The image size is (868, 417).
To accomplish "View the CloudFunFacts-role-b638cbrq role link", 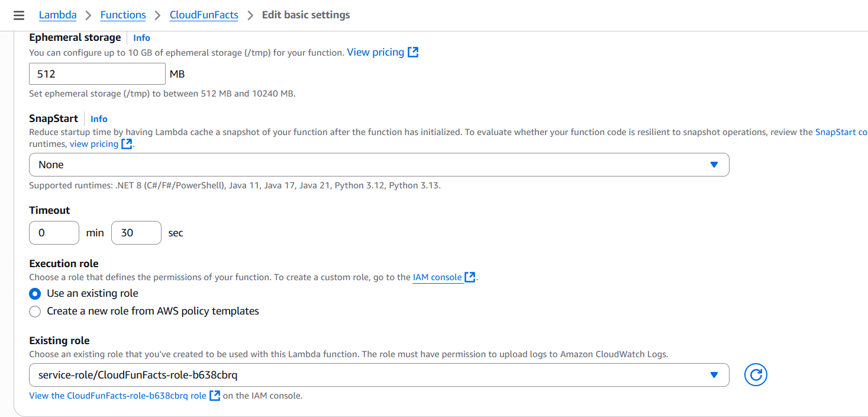I will click(x=118, y=396).
